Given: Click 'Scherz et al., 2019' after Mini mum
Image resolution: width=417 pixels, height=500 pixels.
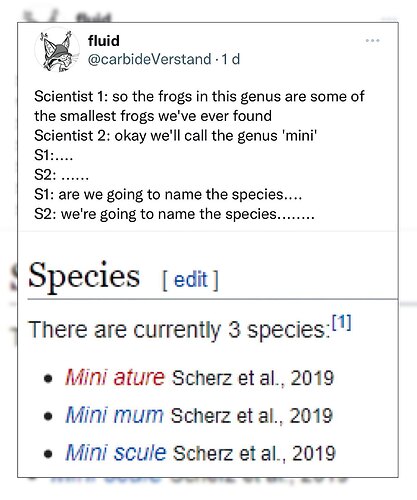Looking at the screenshot, I should click(x=252, y=416).
